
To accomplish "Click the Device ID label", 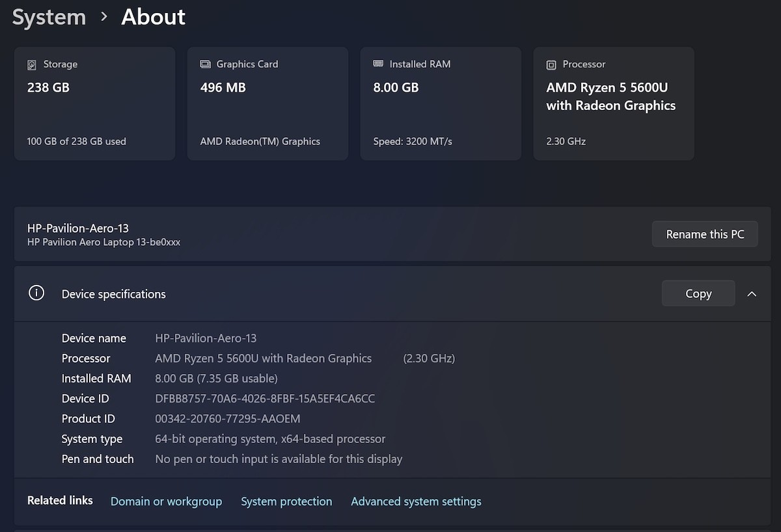I will point(85,399).
